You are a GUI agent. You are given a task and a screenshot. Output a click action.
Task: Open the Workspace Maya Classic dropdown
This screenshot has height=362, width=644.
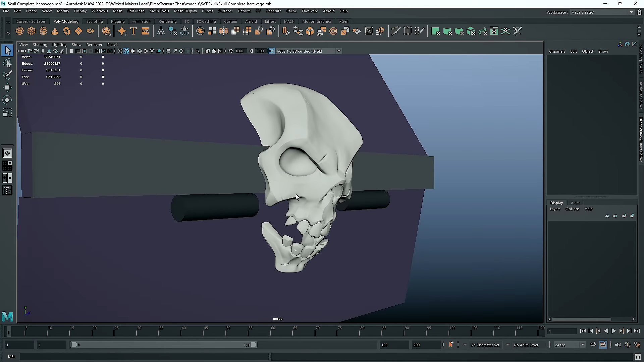[x=631, y=12]
